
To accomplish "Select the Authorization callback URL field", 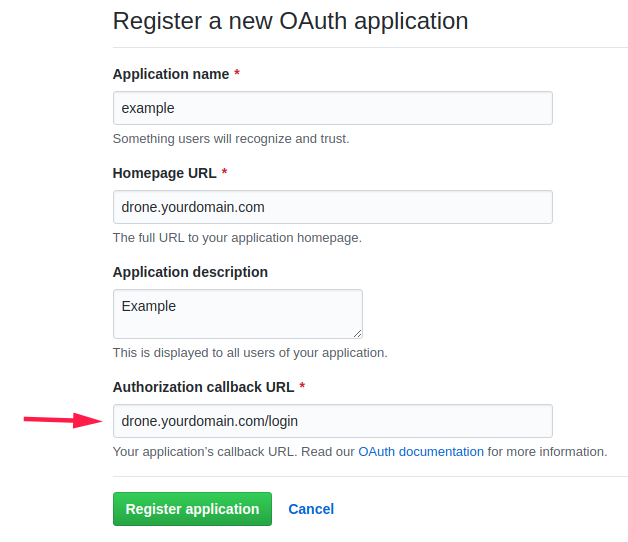I will (x=332, y=421).
